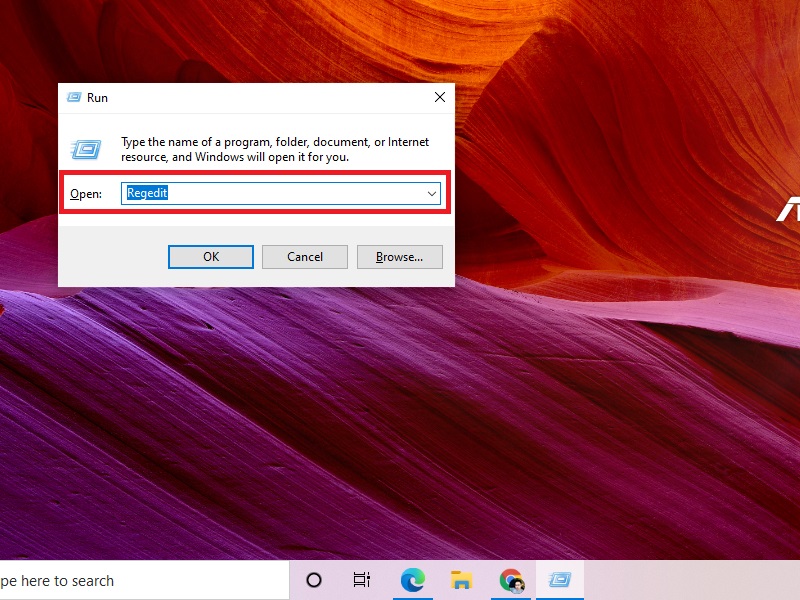Open Cortana circle icon on taskbar

coord(314,580)
